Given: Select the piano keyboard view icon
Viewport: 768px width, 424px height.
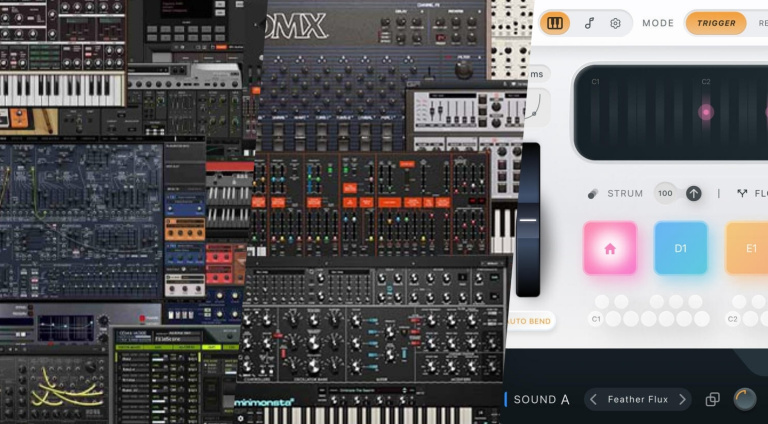Looking at the screenshot, I should point(555,23).
